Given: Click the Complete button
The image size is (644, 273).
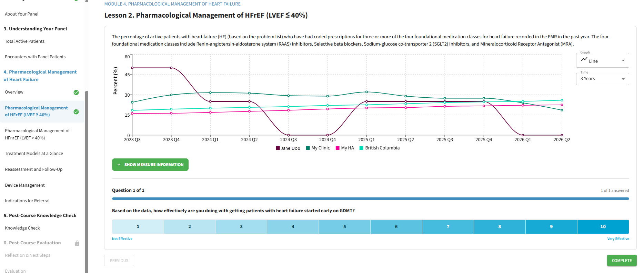Looking at the screenshot, I should tap(622, 261).
